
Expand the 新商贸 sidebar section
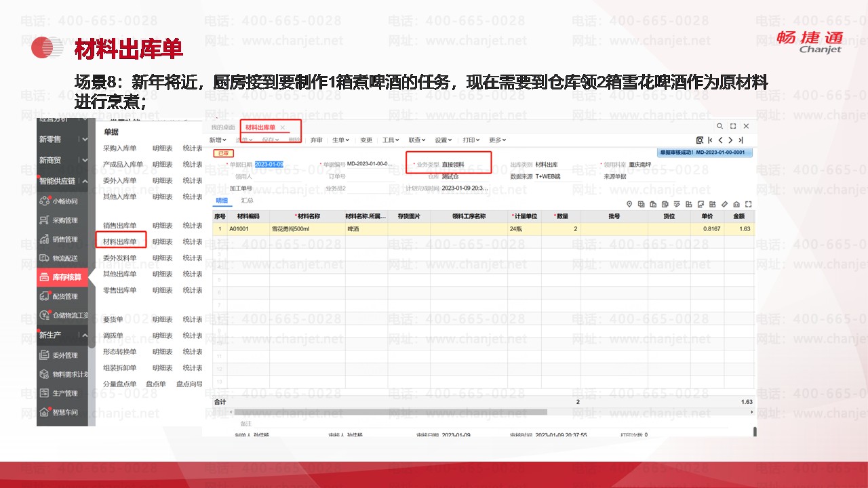[x=85, y=161]
